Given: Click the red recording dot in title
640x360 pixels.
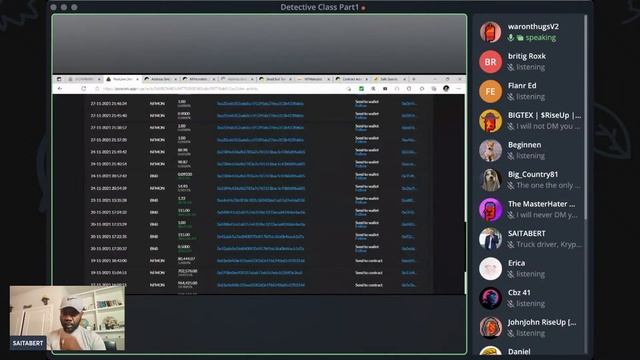Looking at the screenshot, I should point(363,8).
